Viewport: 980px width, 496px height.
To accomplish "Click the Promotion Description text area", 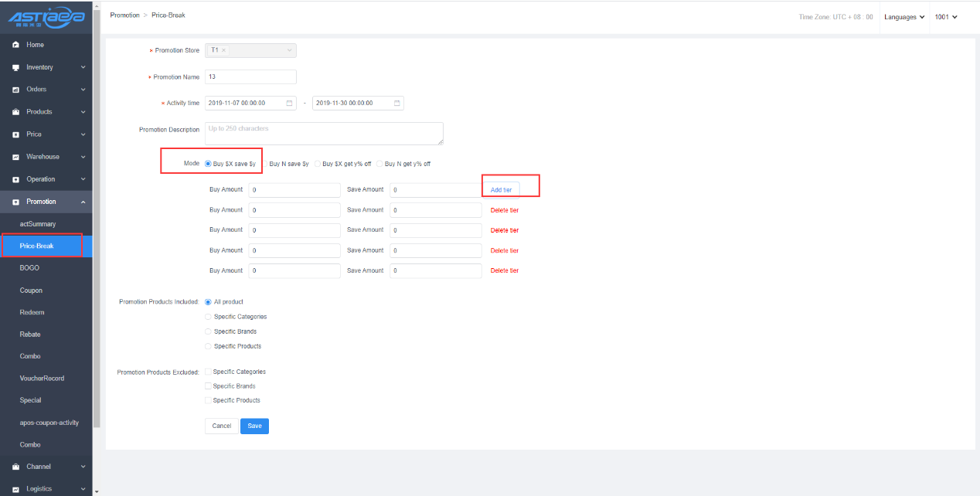I will point(324,133).
